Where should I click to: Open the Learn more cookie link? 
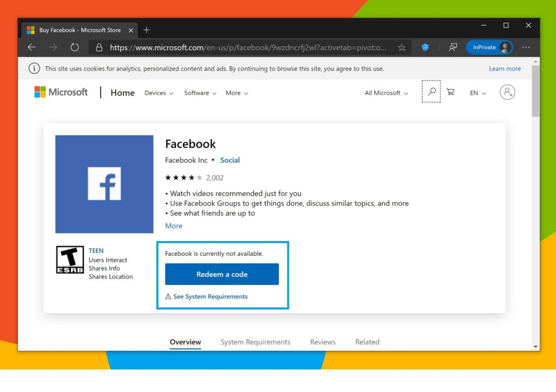[x=504, y=68]
